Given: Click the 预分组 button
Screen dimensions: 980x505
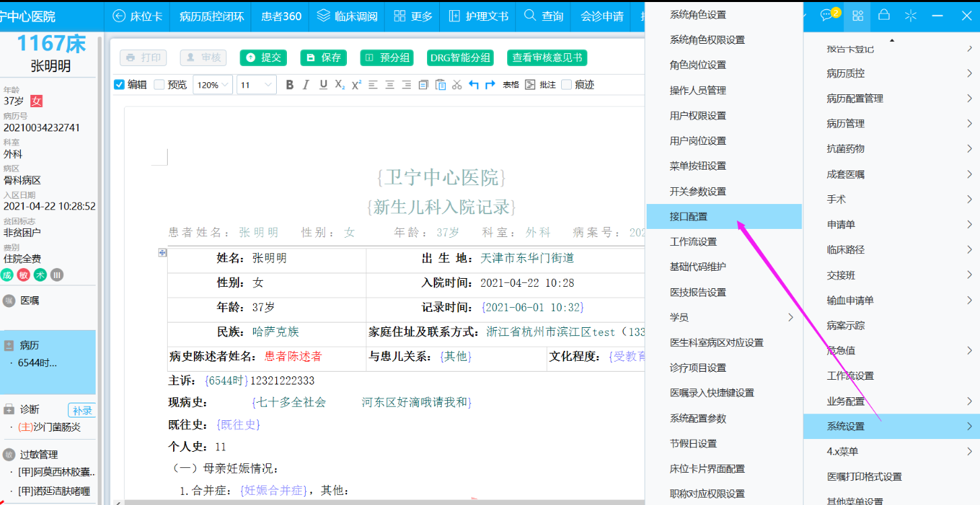Looking at the screenshot, I should point(387,58).
